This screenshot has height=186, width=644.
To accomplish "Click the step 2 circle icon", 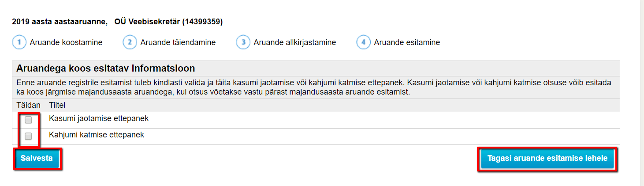I will pos(130,42).
